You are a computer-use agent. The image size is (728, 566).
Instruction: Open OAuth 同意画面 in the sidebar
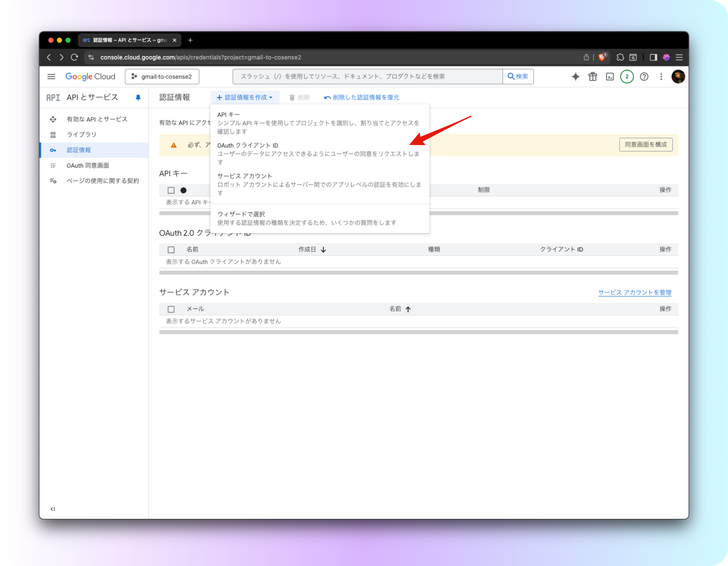point(94,166)
